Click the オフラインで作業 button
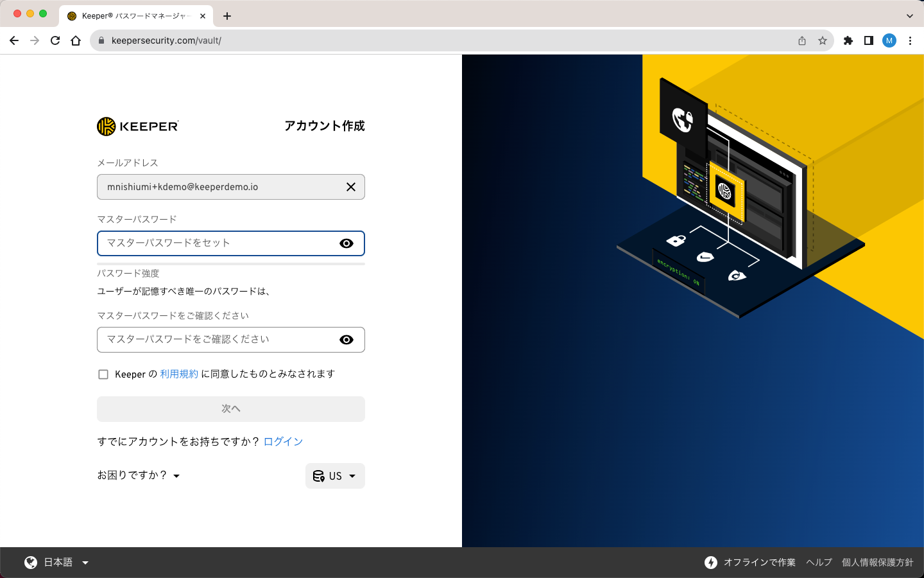 pos(750,563)
